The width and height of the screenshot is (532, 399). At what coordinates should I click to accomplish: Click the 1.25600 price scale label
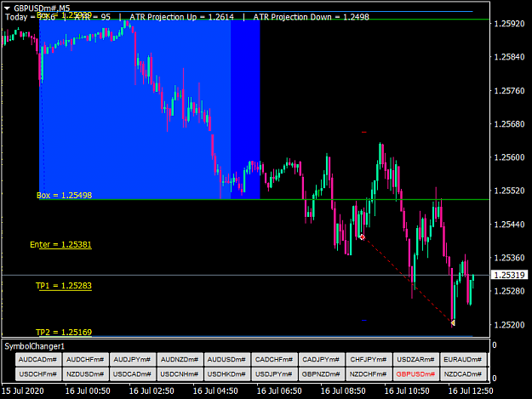click(x=509, y=157)
